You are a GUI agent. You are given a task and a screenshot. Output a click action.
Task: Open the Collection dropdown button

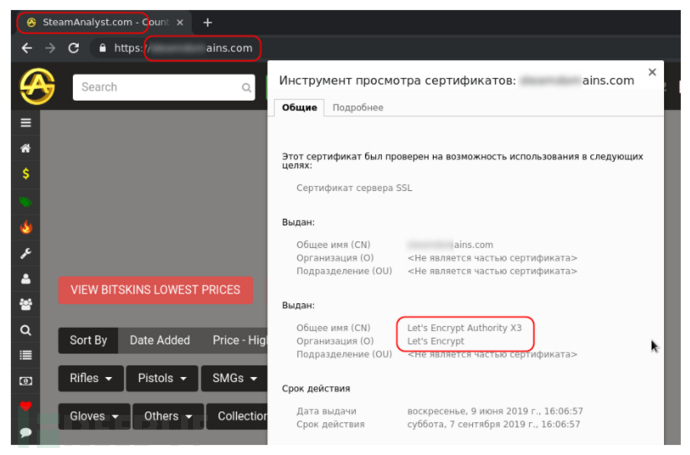tap(237, 416)
